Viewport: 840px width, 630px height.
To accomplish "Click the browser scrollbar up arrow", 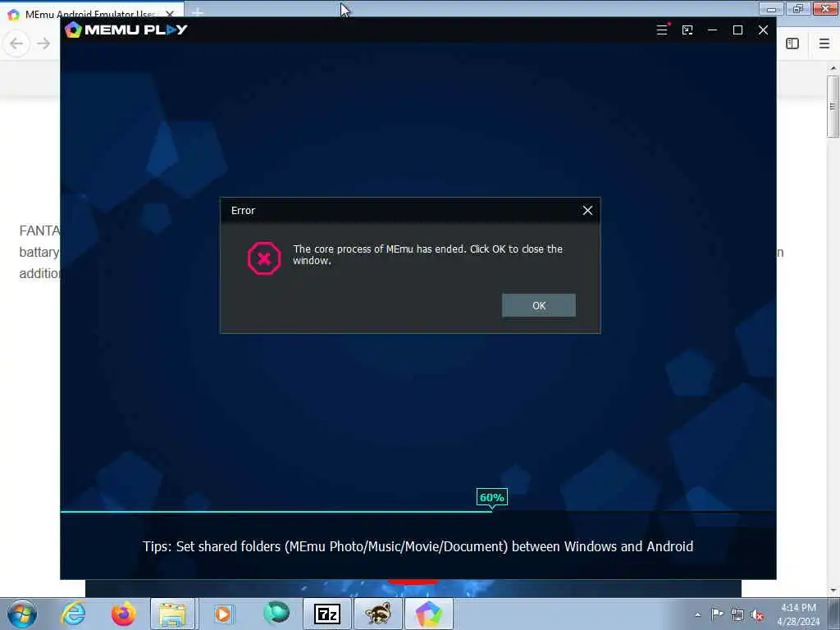I will click(833, 68).
